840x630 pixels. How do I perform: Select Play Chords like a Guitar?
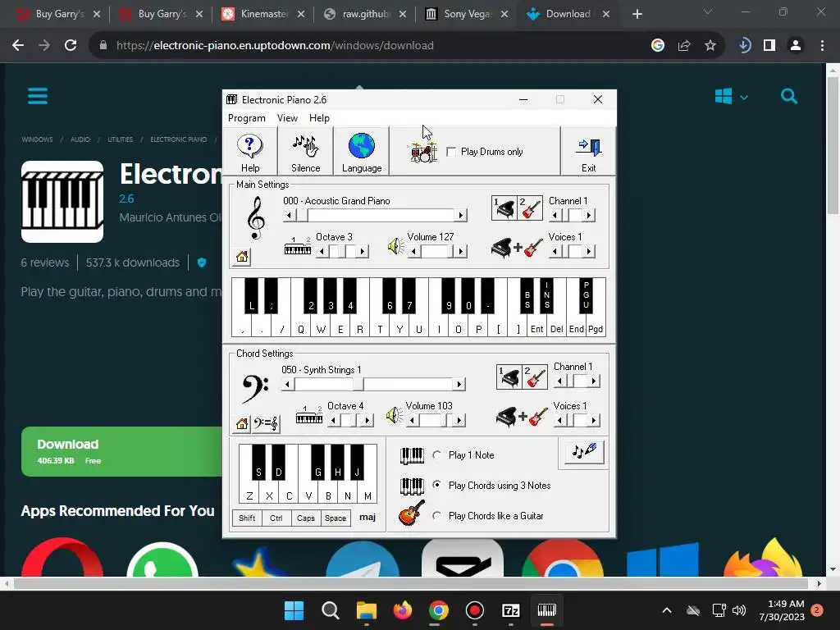[x=437, y=515]
